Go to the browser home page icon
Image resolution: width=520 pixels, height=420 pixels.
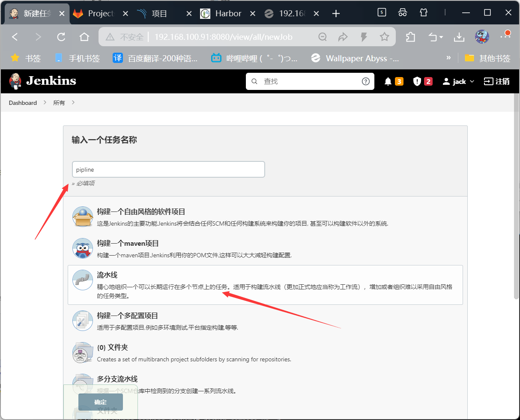[84, 37]
